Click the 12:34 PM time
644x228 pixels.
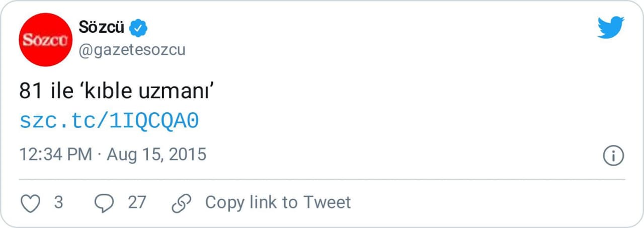[55, 154]
